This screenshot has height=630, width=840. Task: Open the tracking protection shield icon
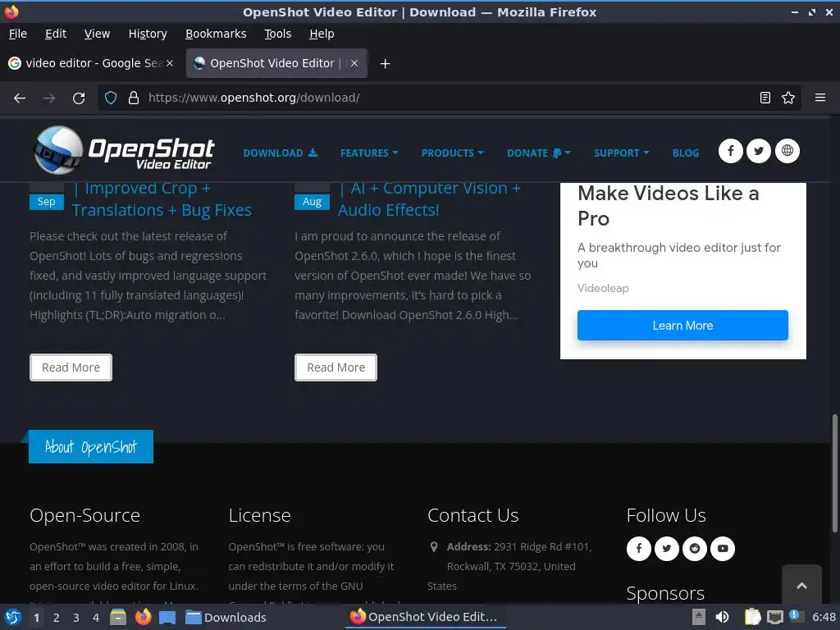pyautogui.click(x=111, y=98)
